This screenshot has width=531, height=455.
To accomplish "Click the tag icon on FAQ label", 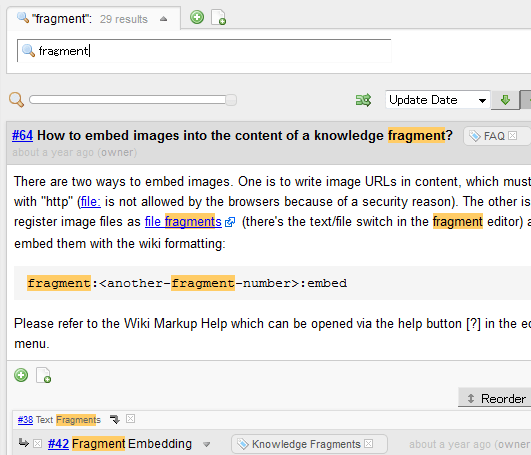I will 475,136.
